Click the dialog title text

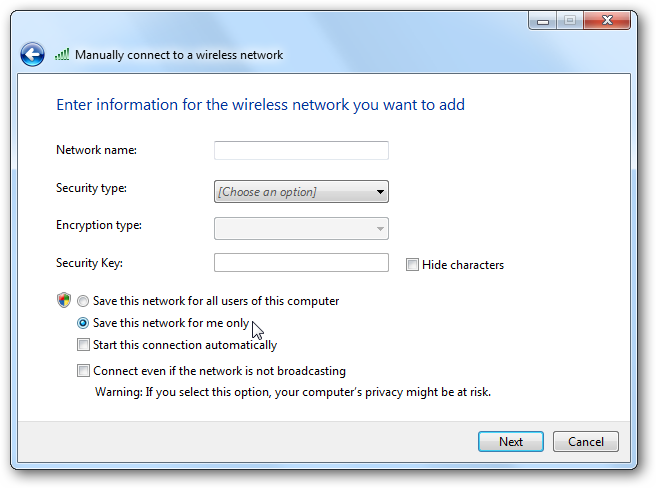pyautogui.click(x=179, y=55)
